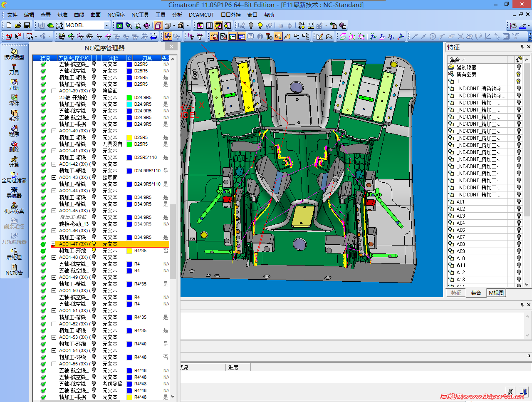Switch to the M视图 tab
Viewport: 532px width, 402px height.
496,293
